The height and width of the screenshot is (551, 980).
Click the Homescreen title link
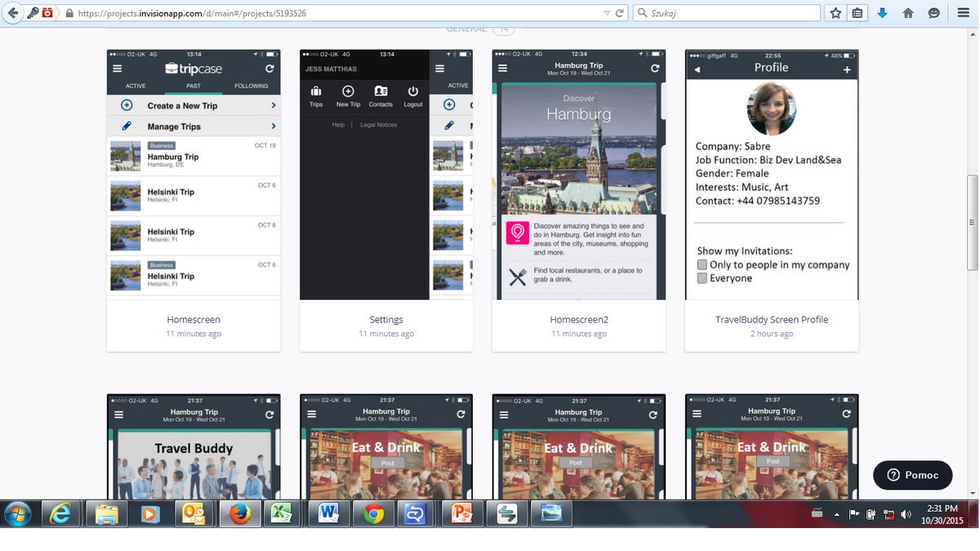tap(194, 319)
